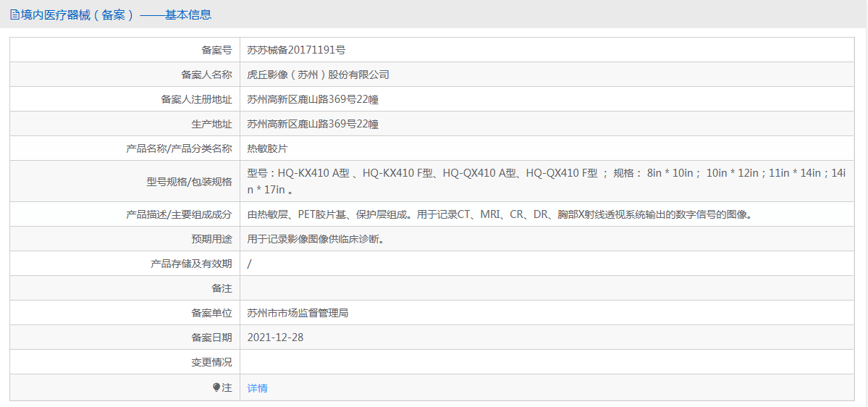Select the 备注 label
Viewport: 868px width, 407px height.
click(222, 288)
